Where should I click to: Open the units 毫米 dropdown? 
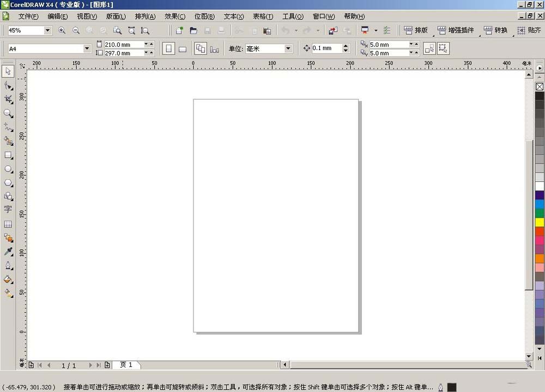coord(288,48)
